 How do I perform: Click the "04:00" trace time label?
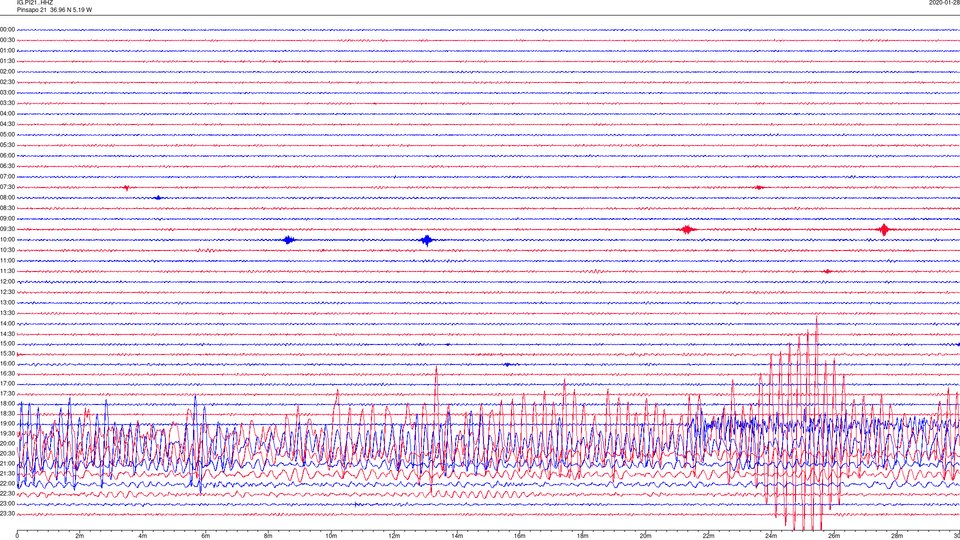click(x=7, y=114)
